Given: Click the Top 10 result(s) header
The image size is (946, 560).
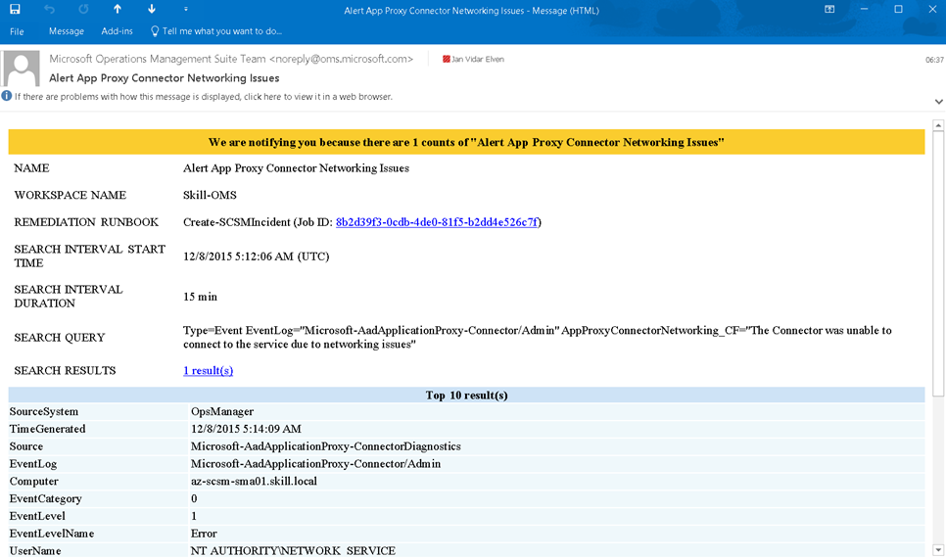Looking at the screenshot, I should click(x=466, y=396).
